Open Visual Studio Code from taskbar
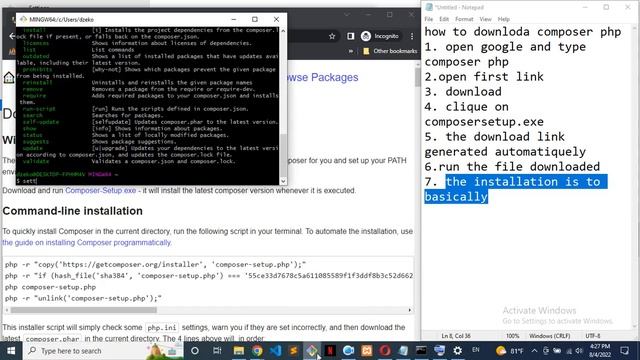The height and width of the screenshot is (360, 640). 276,351
